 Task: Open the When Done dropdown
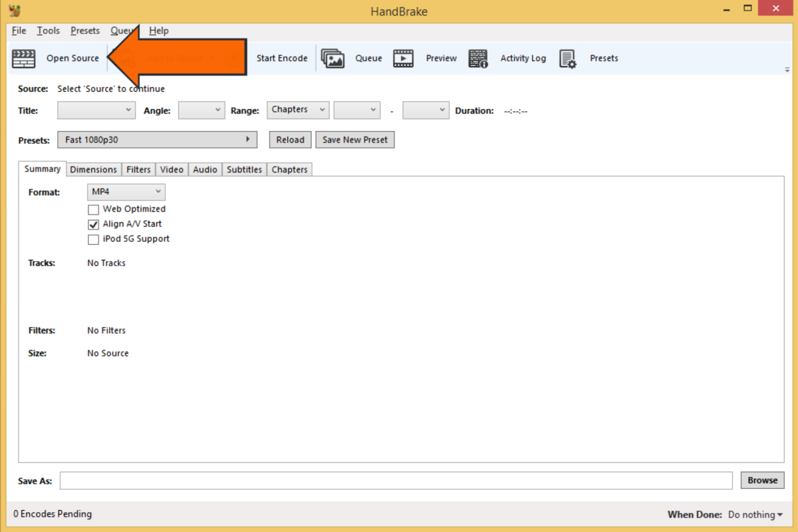755,515
